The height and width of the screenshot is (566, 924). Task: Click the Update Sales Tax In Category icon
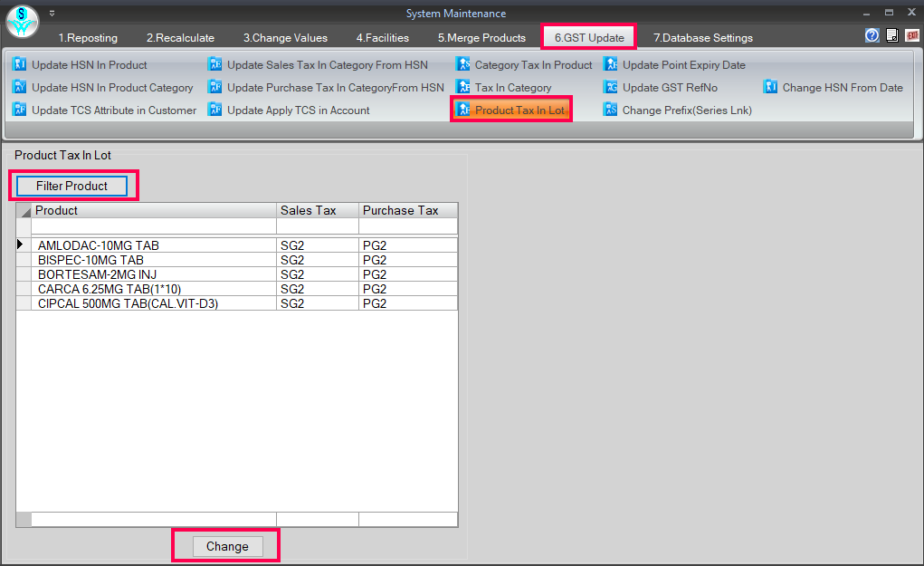coord(215,64)
